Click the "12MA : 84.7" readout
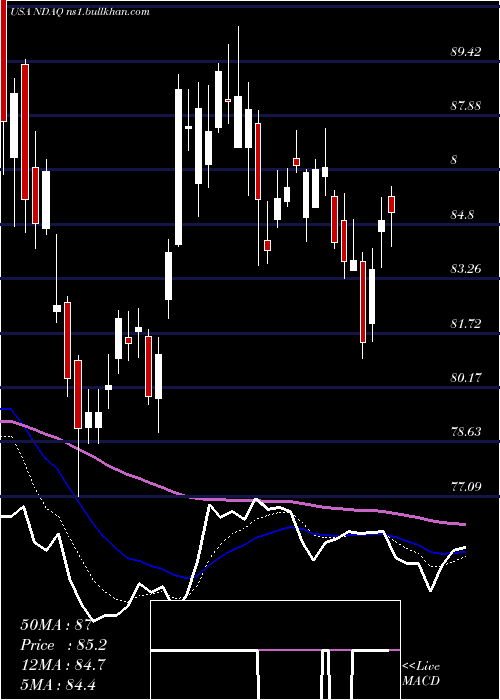This screenshot has width=500, height=700. pos(63,664)
